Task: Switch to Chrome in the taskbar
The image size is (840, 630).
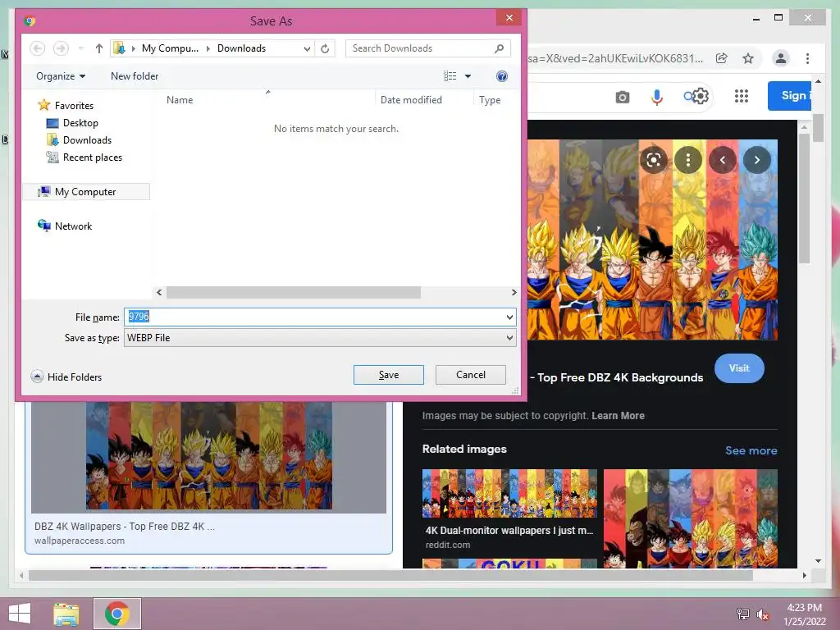Action: point(117,614)
